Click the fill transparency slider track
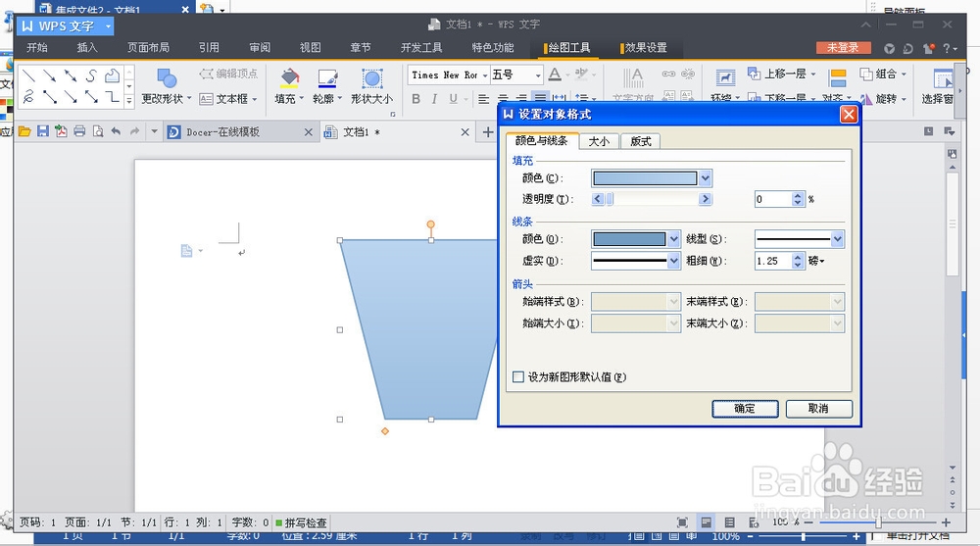This screenshot has width=980, height=546. click(652, 199)
